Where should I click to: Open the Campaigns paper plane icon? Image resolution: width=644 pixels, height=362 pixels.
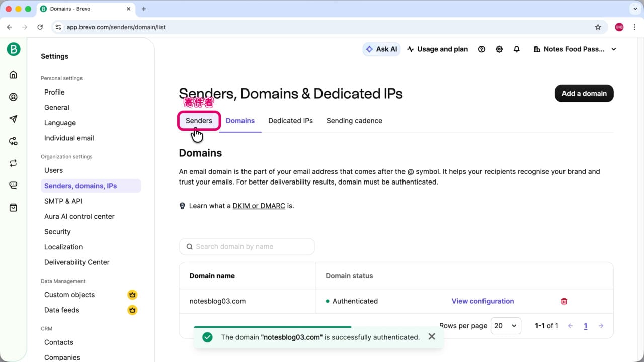[x=14, y=119]
